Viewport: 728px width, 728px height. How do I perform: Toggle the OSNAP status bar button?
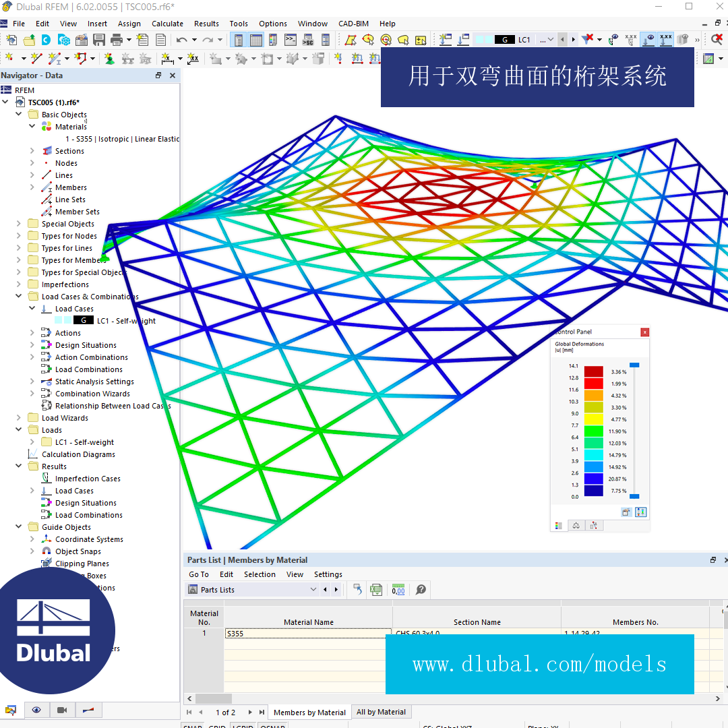point(272,726)
